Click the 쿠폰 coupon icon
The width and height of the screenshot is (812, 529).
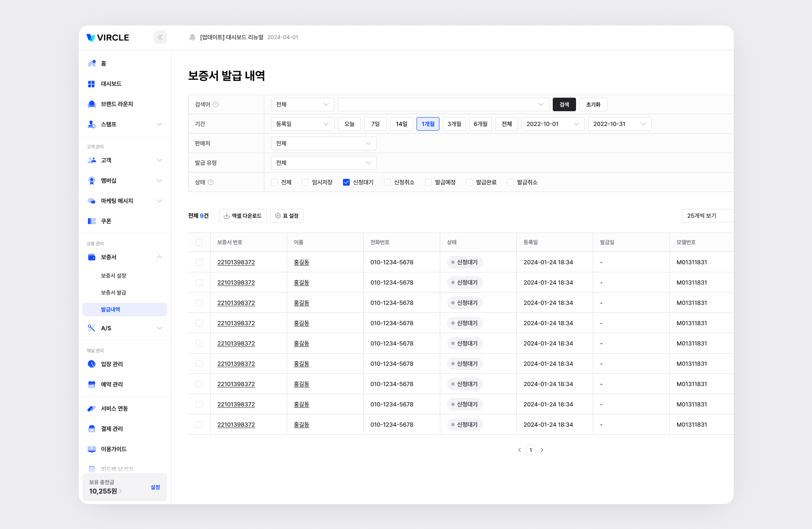[92, 221]
